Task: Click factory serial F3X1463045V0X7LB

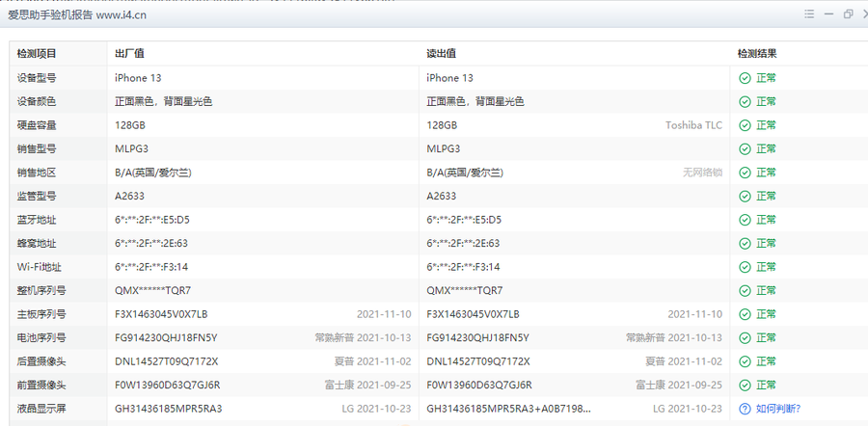Action: point(161,314)
